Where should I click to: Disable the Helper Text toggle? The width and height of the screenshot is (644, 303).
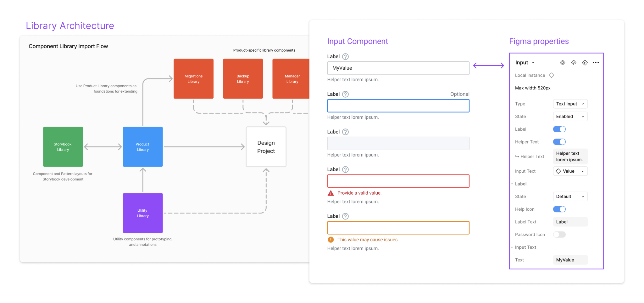point(559,142)
